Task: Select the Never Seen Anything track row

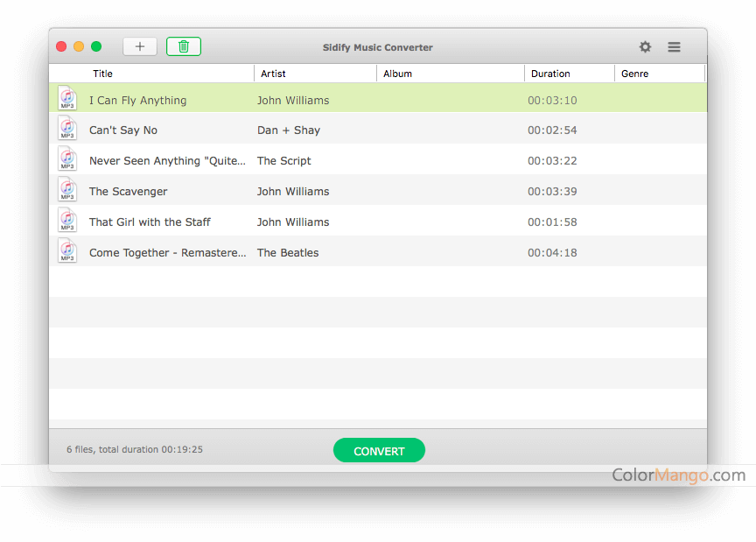Action: click(167, 161)
